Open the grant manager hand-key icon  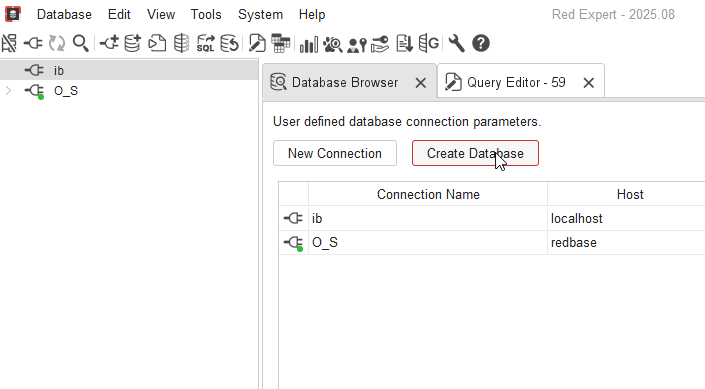(380, 44)
